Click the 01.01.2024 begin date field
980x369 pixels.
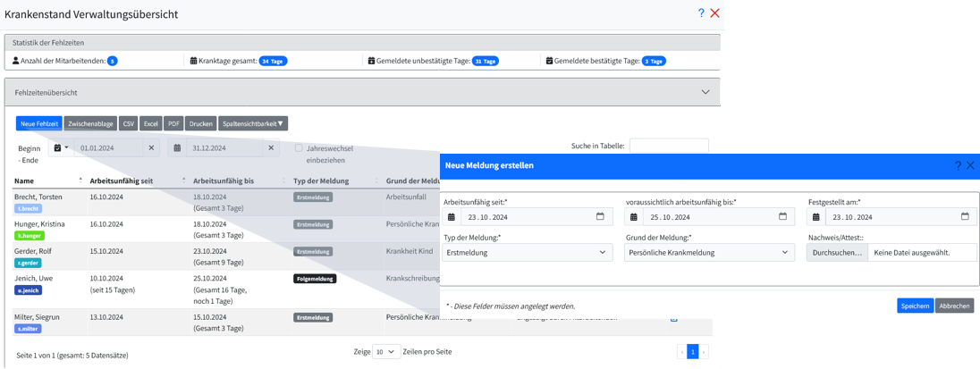pyautogui.click(x=109, y=148)
